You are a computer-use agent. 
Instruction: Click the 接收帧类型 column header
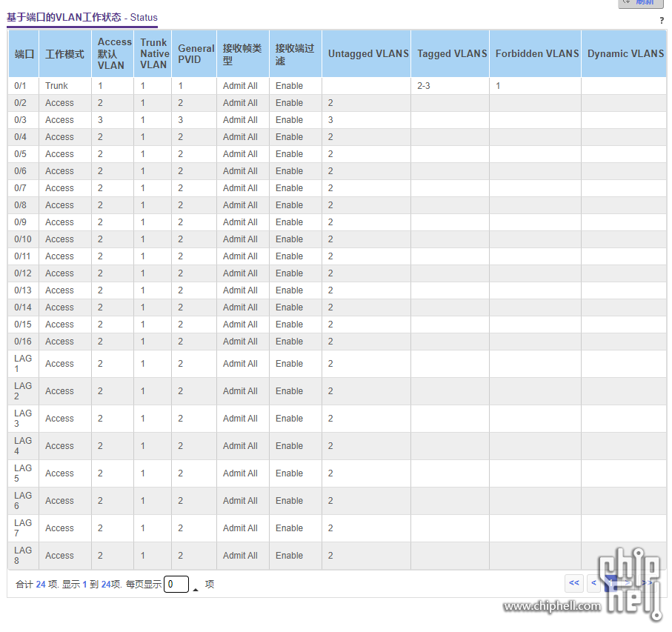coord(243,53)
